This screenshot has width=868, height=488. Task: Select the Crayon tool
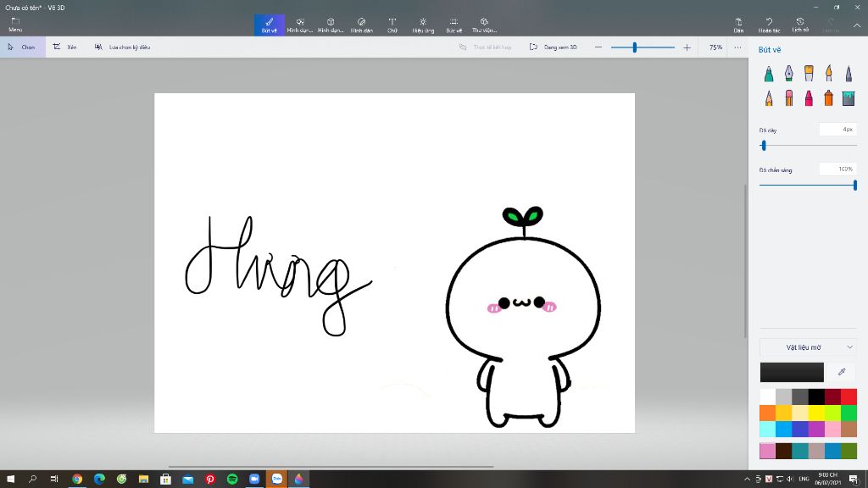pyautogui.click(x=809, y=98)
